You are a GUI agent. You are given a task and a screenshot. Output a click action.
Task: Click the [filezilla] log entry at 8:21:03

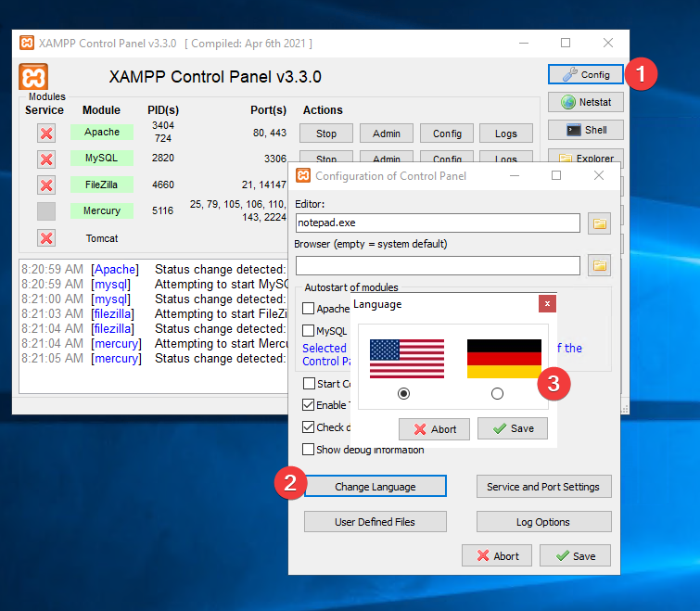[112, 313]
